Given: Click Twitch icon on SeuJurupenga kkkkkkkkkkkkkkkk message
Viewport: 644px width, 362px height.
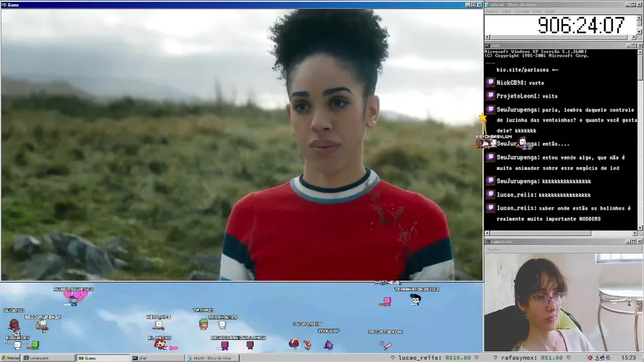Looking at the screenshot, I should pos(491,180).
